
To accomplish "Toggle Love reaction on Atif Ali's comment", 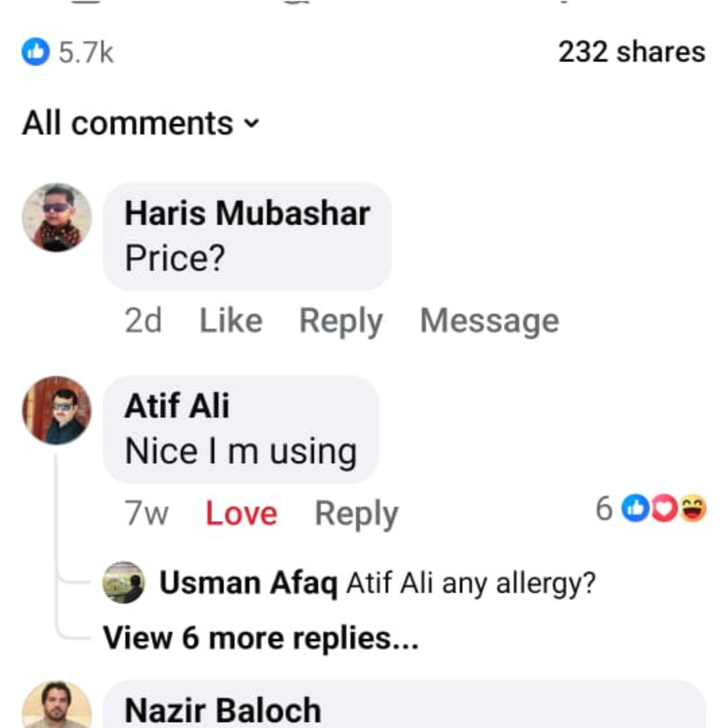I will coord(241,514).
